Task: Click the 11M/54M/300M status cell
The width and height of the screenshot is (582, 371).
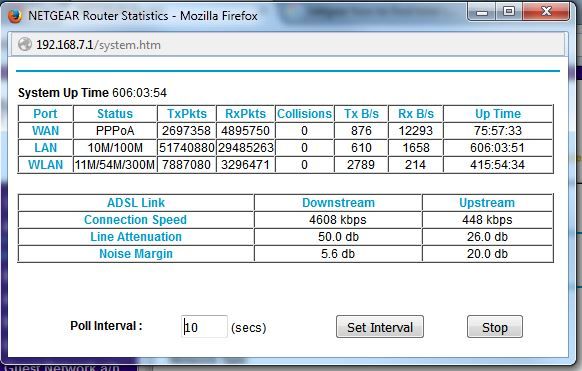Action: (115, 165)
